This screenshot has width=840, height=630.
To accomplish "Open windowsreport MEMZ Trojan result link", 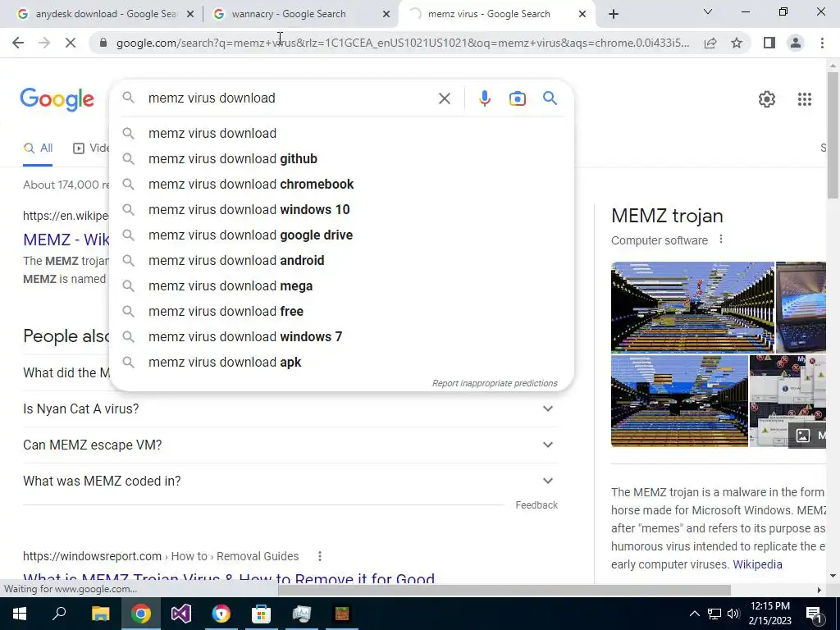I will coord(229,577).
